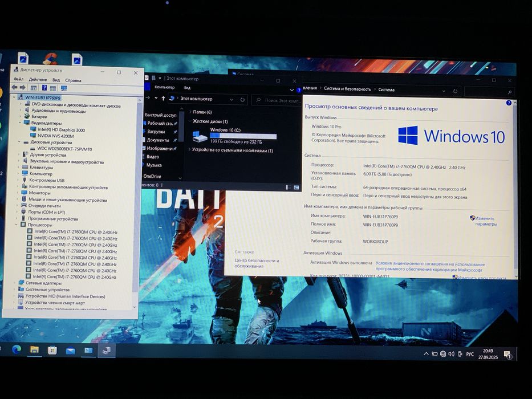Click the blue question mark help icon in Device Manager
The width and height of the screenshot is (532, 399).
tap(44, 88)
